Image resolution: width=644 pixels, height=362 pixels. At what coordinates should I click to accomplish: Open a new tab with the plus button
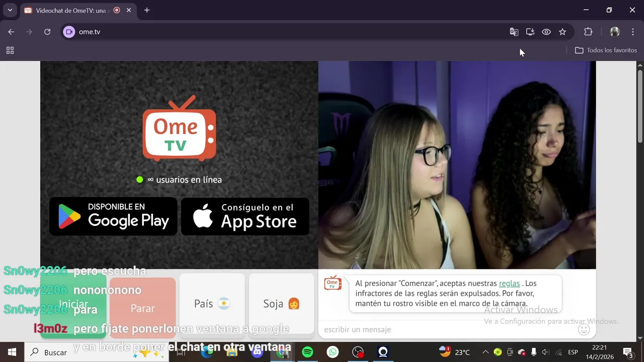coord(147,10)
